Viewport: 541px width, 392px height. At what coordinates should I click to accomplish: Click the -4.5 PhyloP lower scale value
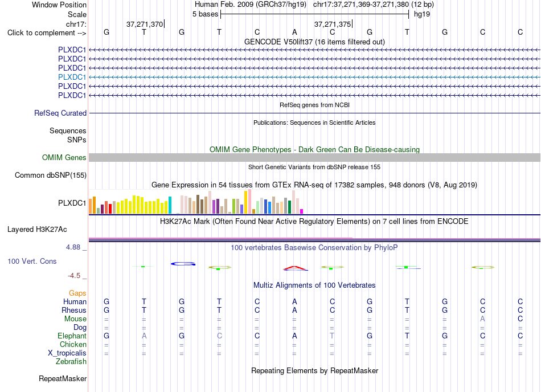(x=74, y=275)
